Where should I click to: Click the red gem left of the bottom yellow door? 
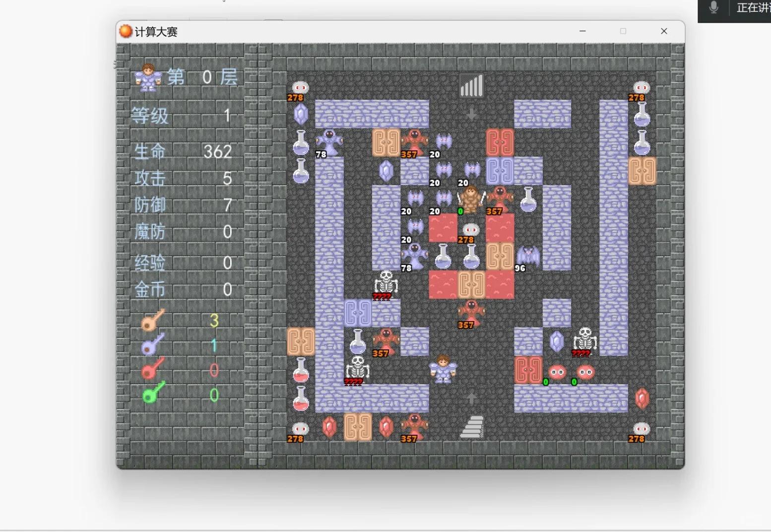click(329, 427)
